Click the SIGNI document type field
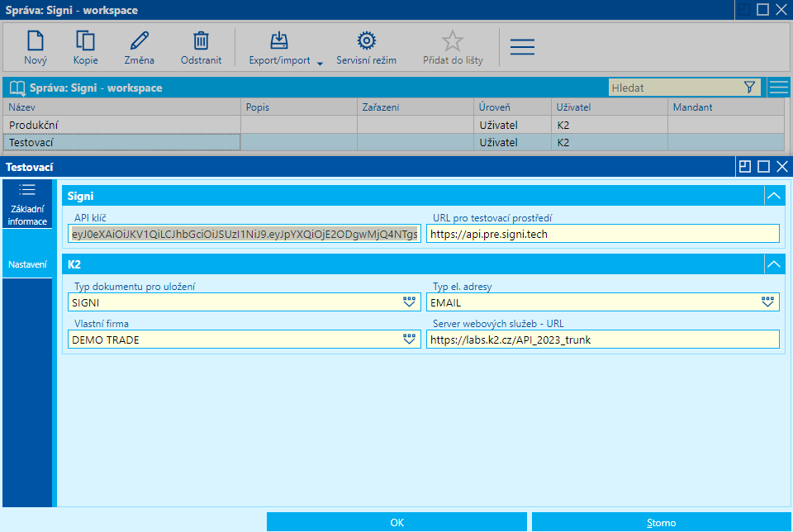Viewport: 793px width, 532px height. pos(245,302)
